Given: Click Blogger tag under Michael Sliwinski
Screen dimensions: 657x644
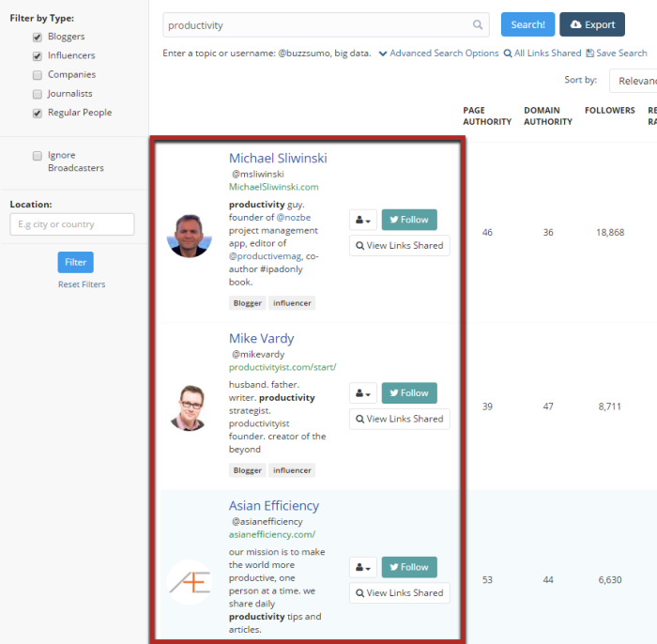Looking at the screenshot, I should click(x=247, y=303).
